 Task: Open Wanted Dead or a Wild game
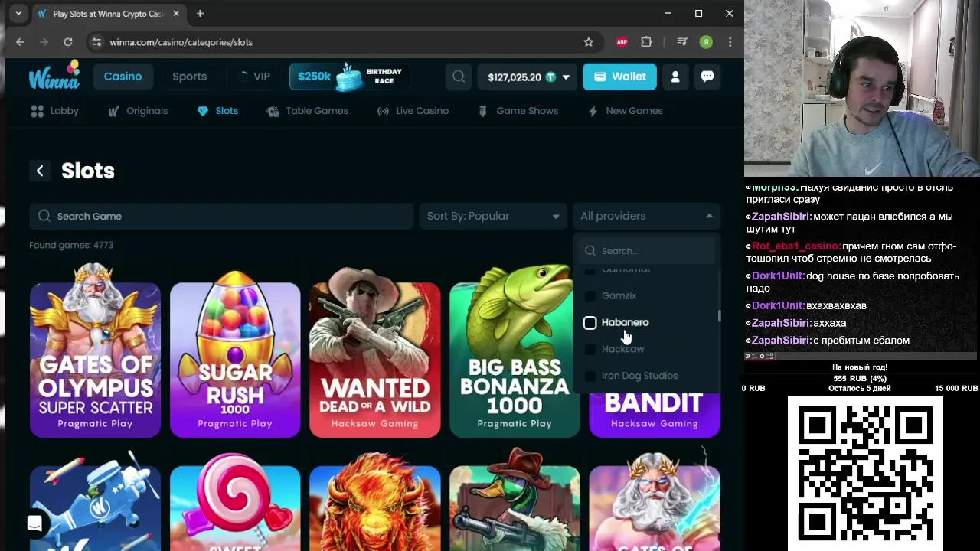375,358
